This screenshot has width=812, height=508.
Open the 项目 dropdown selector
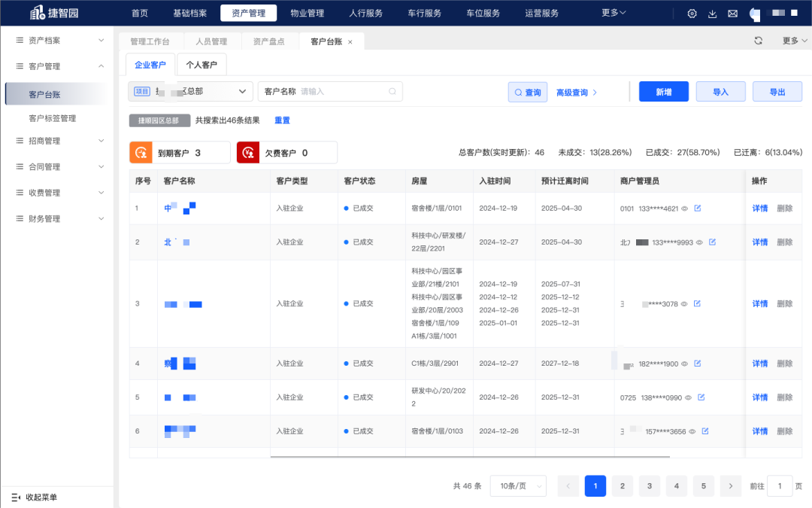[x=190, y=91]
